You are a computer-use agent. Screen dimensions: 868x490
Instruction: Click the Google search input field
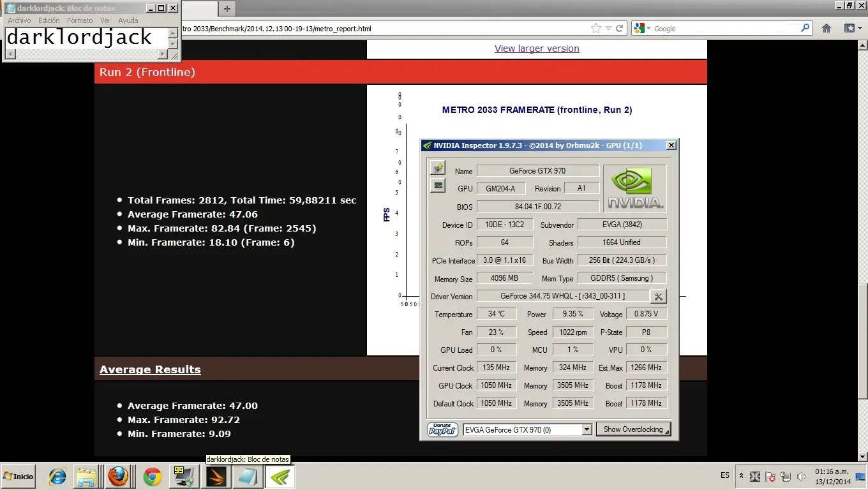[726, 29]
